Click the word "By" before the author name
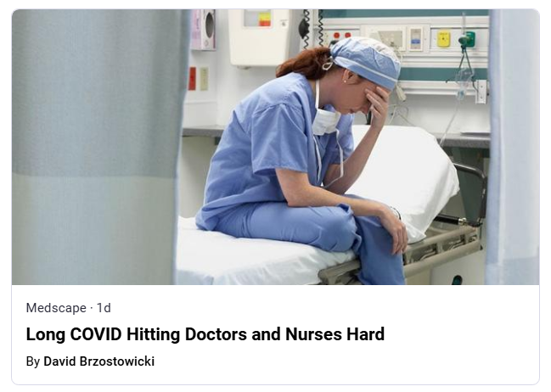 [32, 361]
